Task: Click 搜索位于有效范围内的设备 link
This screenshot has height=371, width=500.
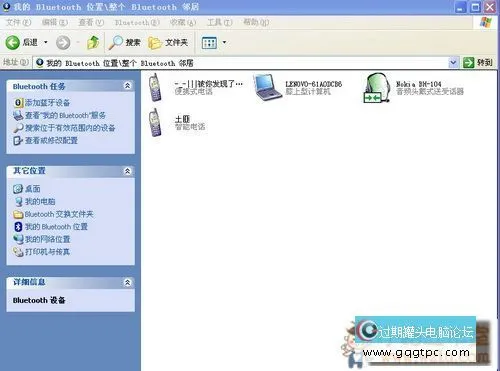Action: 70,128
